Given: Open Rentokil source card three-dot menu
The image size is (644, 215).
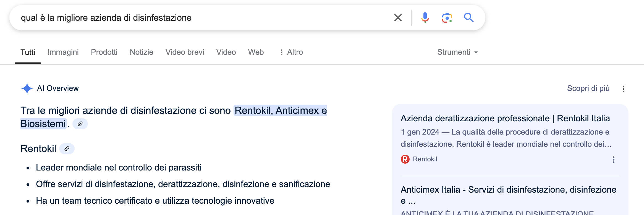Looking at the screenshot, I should 613,160.
